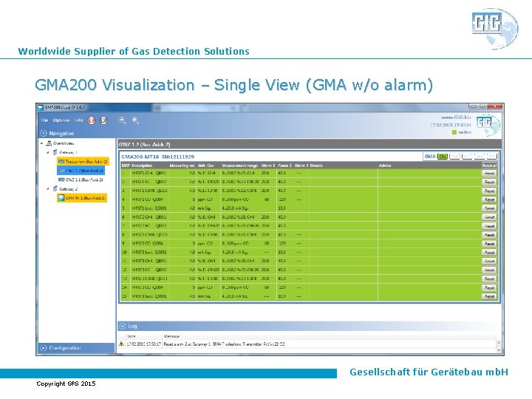532x399 pixels.
Task: Click the Measurement range column header
Action: (240, 166)
